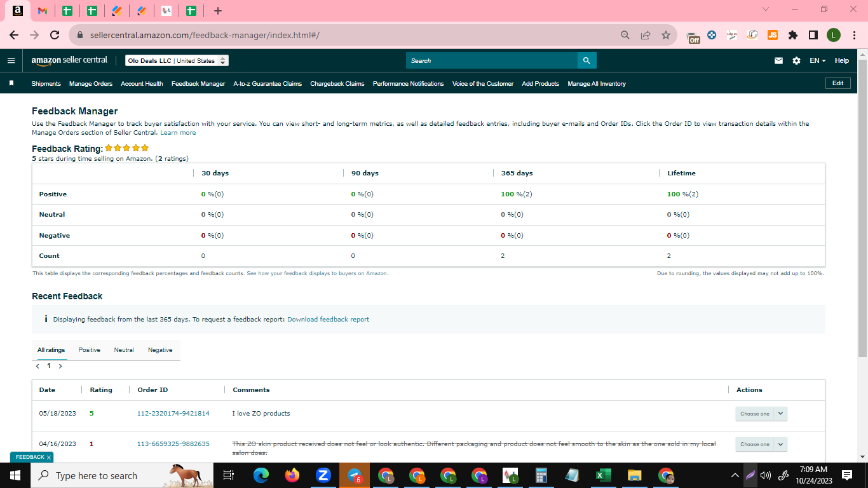Toggle the browser side panel icon
868x488 pixels.
(x=813, y=35)
